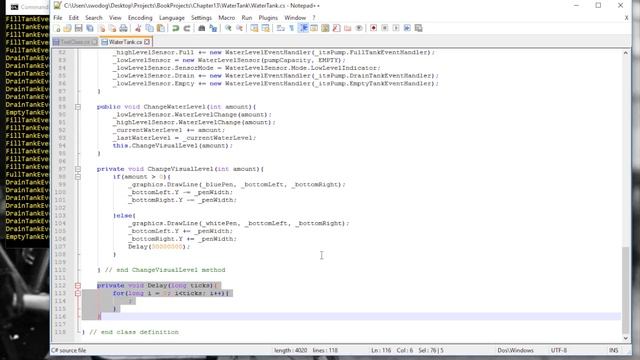Open the Search menu
The width and height of the screenshot is (640, 360).
[x=93, y=18]
